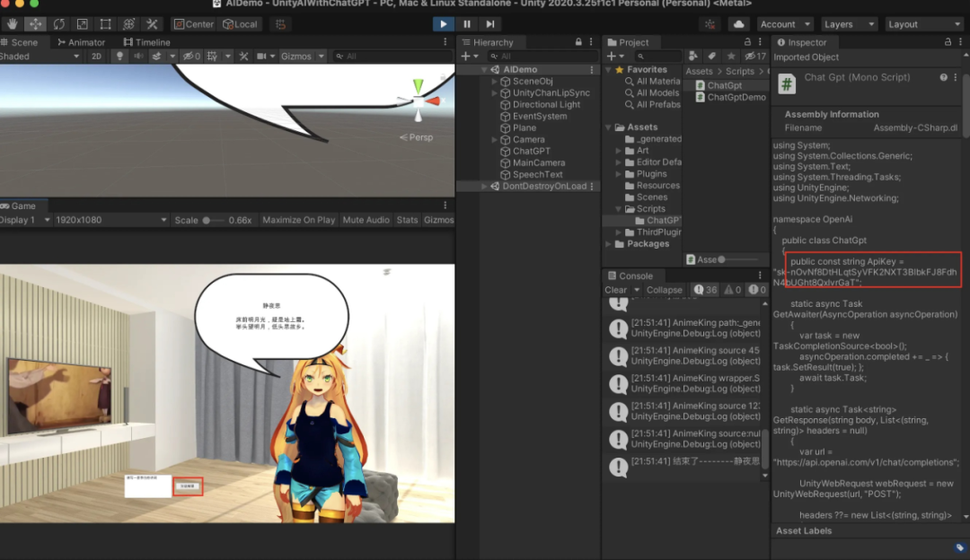970x560 pixels.
Task: Lock the Inspector panel
Action: tap(948, 42)
